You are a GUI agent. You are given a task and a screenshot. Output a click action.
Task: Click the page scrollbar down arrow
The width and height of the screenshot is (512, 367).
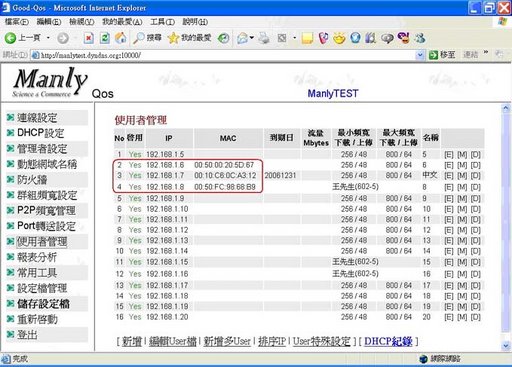click(x=506, y=345)
